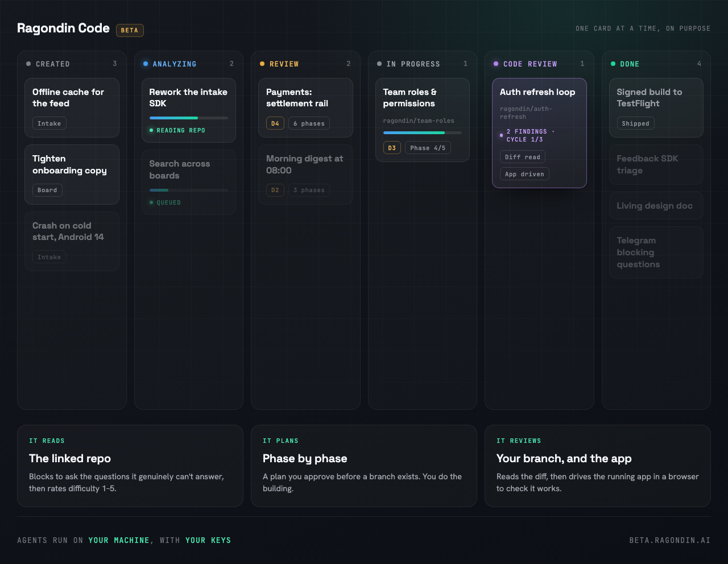Click the BETA badge next to logo
The height and width of the screenshot is (564, 728).
(x=130, y=30)
